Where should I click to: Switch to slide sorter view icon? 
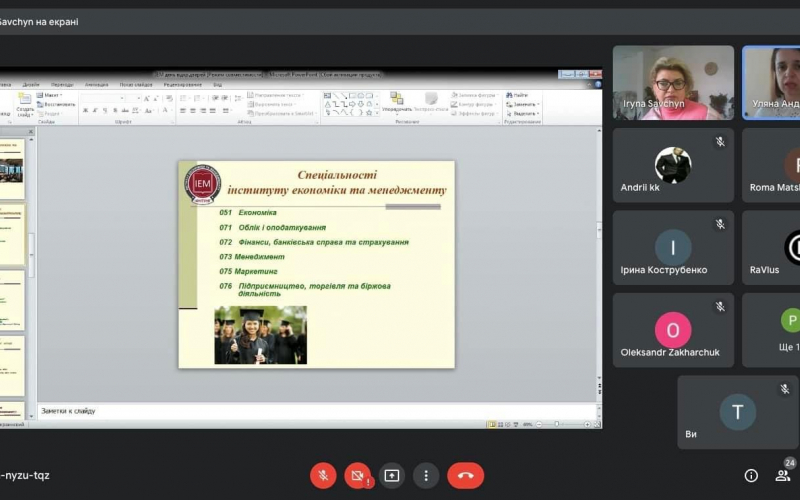501,424
